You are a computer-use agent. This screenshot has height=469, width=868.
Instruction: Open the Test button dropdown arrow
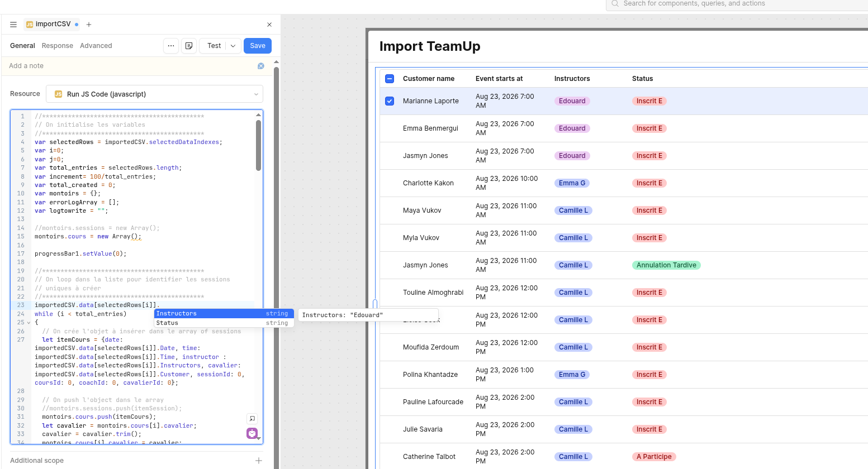pyautogui.click(x=233, y=46)
